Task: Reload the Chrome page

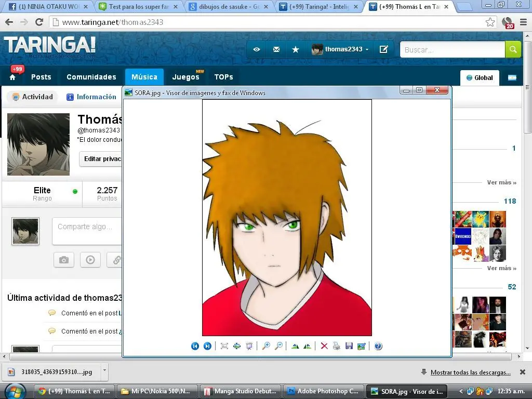Action: click(x=39, y=22)
